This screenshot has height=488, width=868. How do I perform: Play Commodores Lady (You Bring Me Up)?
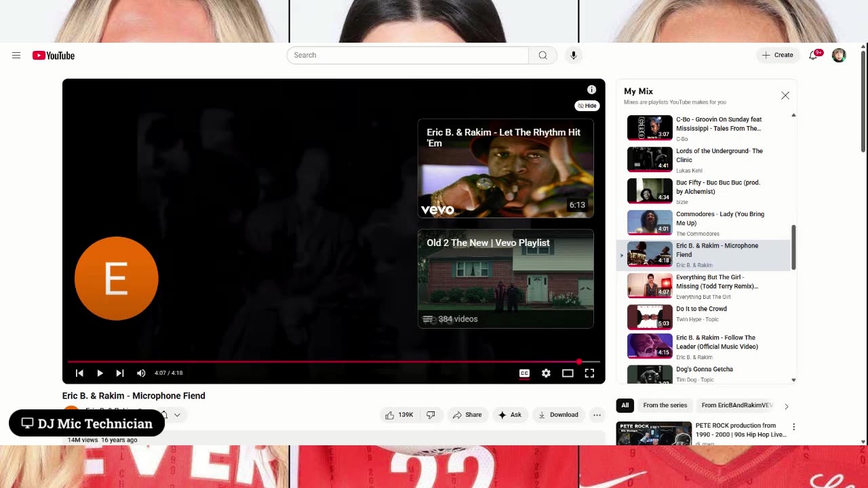click(704, 223)
